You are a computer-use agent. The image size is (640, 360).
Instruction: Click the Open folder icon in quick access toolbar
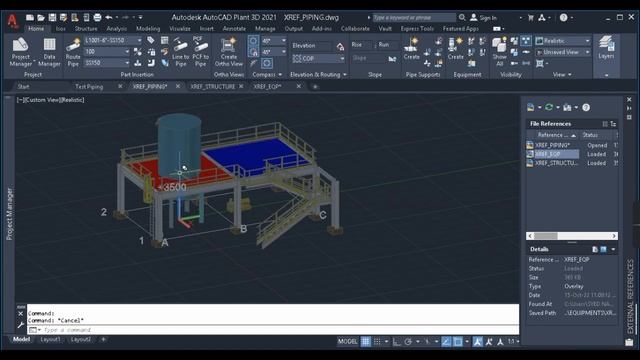[x=41, y=18]
